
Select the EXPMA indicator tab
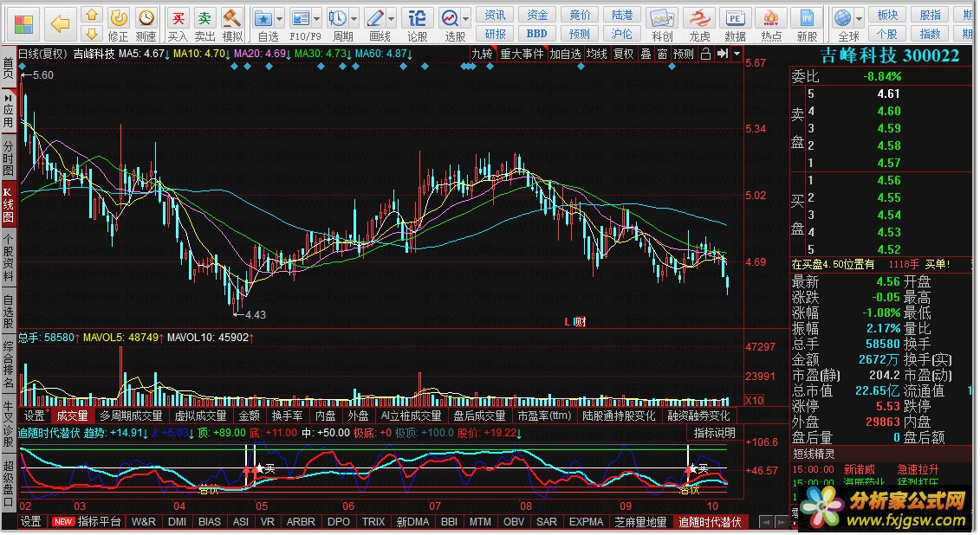tap(586, 522)
